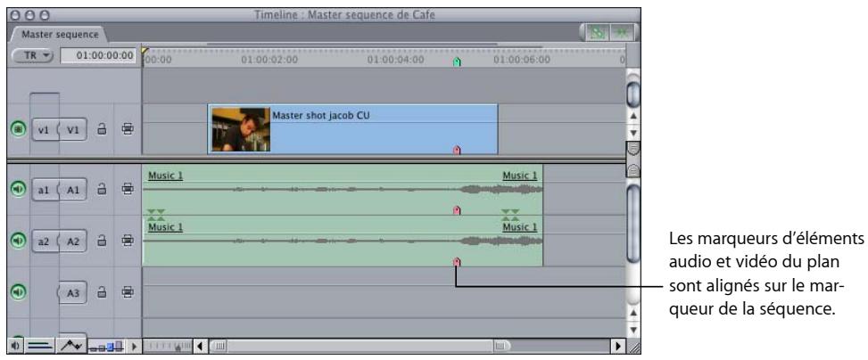Choose the track height control
The width and height of the screenshot is (868, 360).
[106, 347]
